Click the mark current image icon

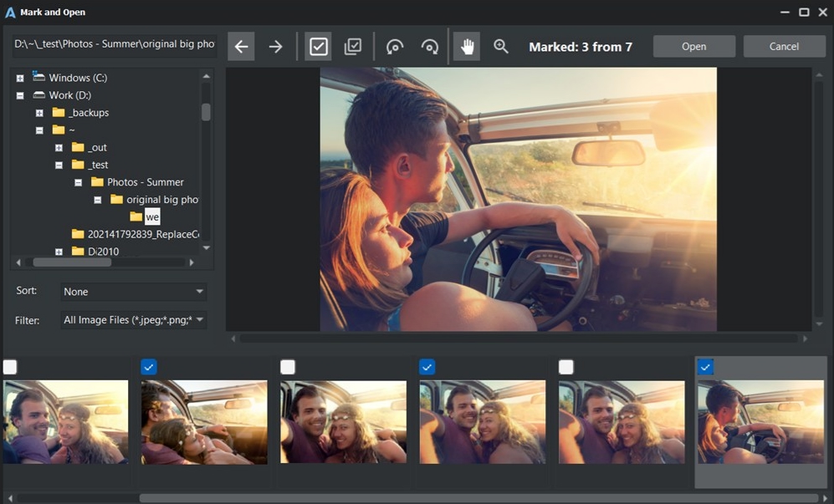[x=318, y=47]
